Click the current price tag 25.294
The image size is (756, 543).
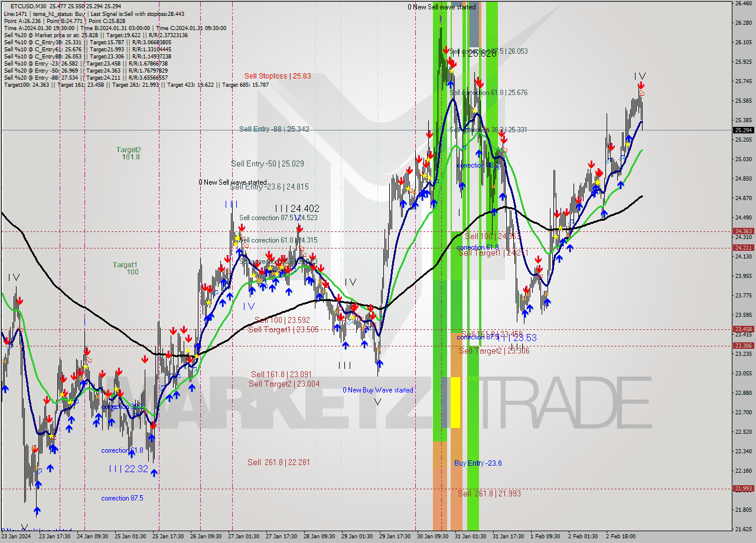click(x=743, y=130)
